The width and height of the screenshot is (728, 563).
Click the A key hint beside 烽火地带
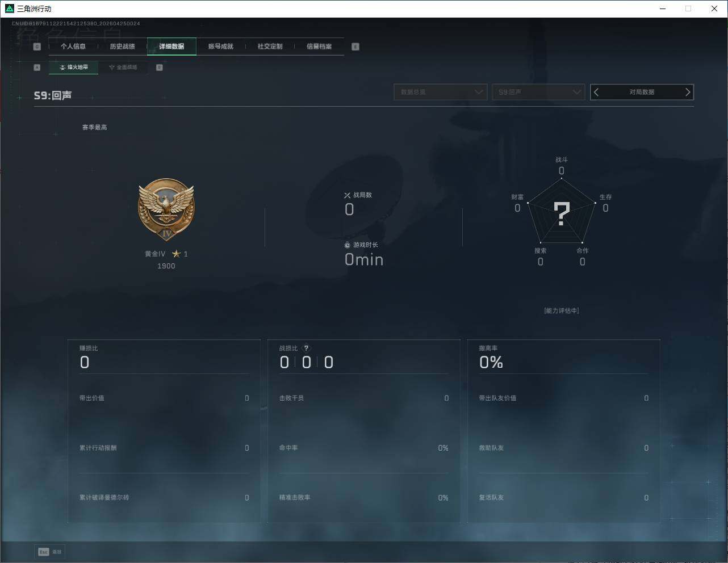pos(37,68)
